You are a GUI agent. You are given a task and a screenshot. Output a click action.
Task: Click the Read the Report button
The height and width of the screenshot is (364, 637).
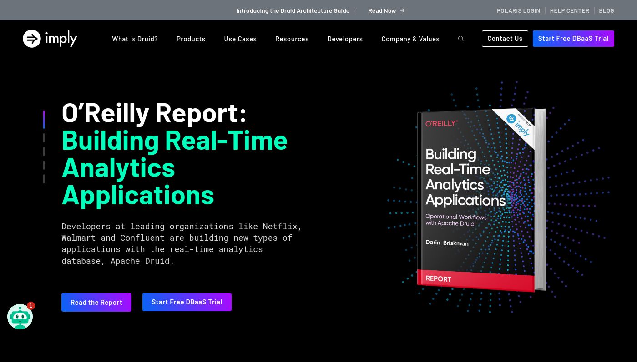pos(96,302)
